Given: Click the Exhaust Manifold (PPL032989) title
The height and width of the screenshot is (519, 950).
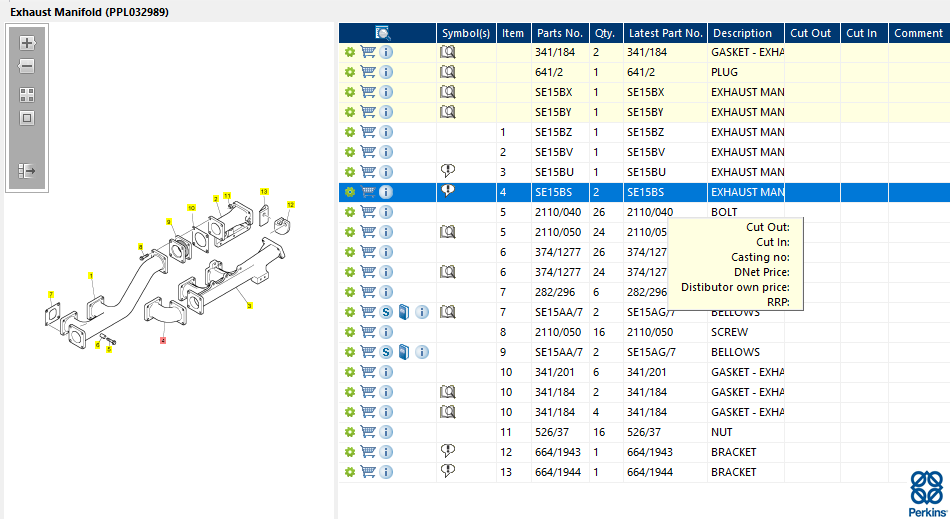Looking at the screenshot, I should coord(90,12).
